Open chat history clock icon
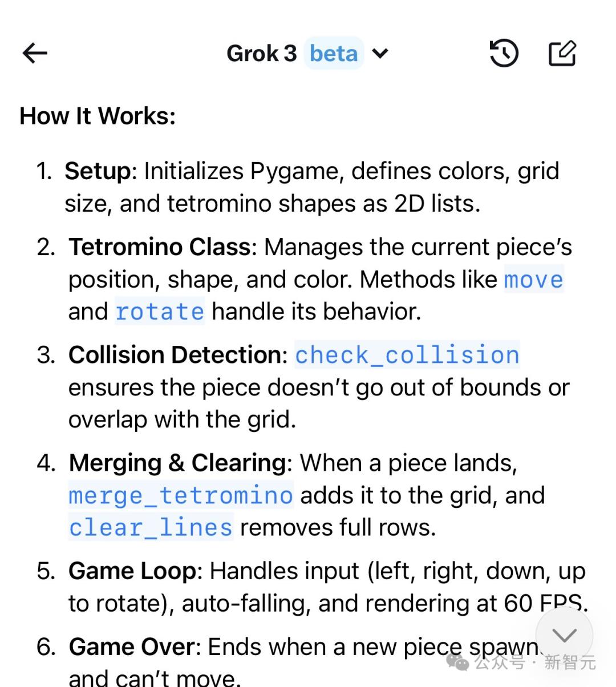616x687 pixels. 504,54
